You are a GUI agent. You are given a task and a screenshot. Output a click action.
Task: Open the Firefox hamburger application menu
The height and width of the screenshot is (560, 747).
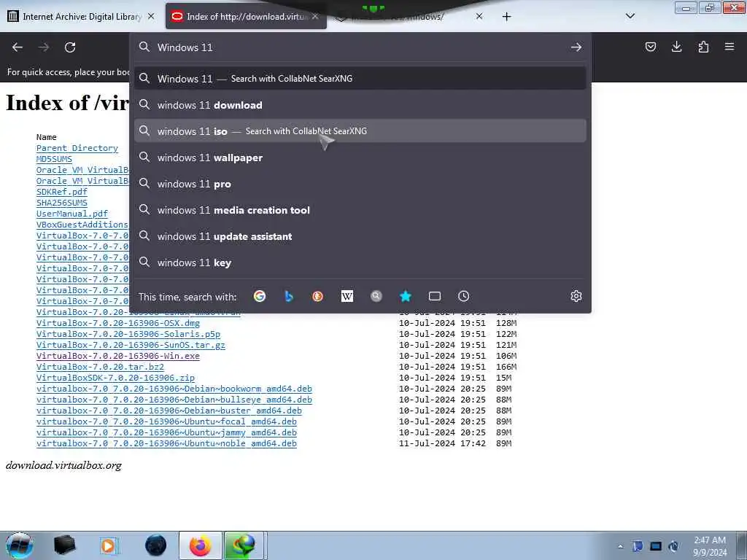coord(729,47)
